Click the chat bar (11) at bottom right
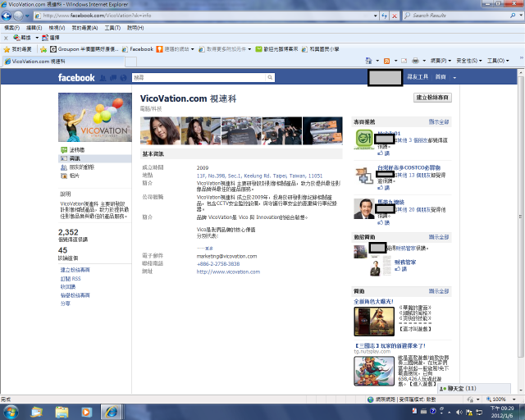 [x=474, y=389]
